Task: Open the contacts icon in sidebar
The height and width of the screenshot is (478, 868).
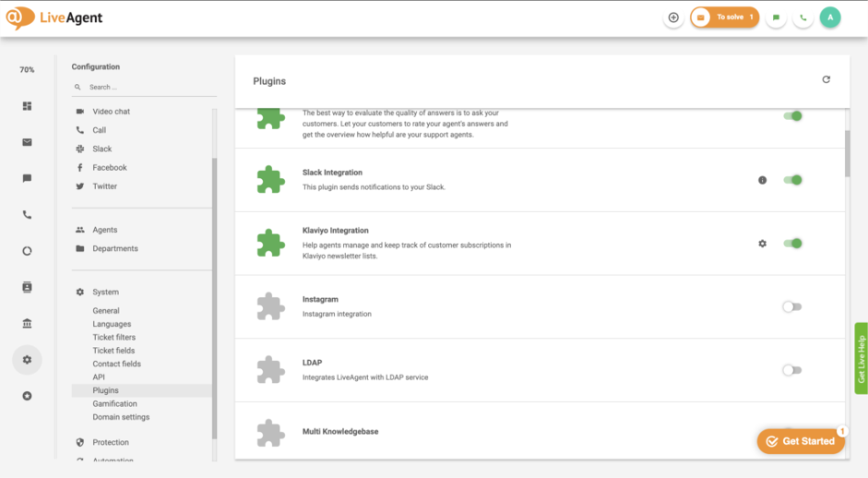Action: click(x=27, y=287)
